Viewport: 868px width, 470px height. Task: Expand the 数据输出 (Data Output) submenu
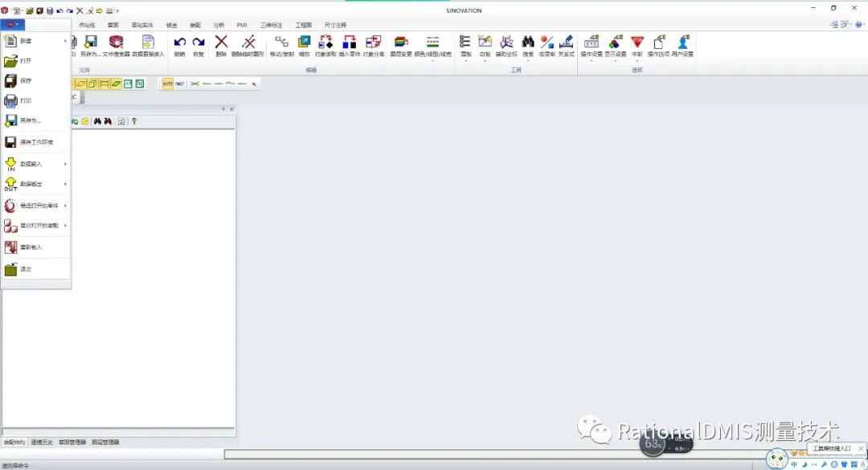[x=35, y=184]
